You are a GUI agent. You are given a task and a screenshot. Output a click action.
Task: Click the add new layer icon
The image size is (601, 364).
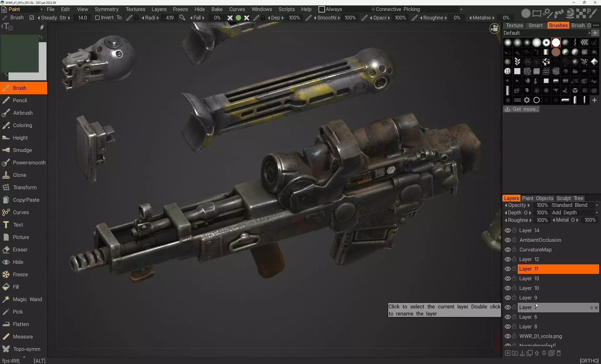(x=508, y=353)
